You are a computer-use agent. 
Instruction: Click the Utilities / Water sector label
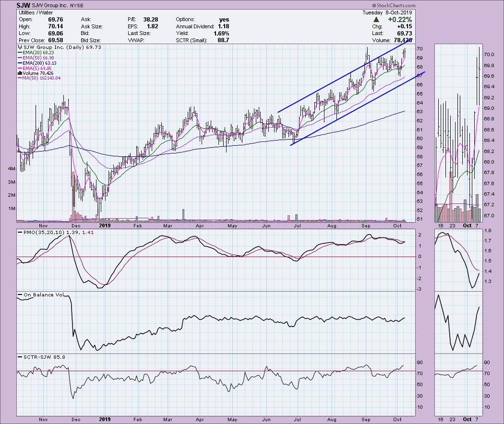pos(36,12)
